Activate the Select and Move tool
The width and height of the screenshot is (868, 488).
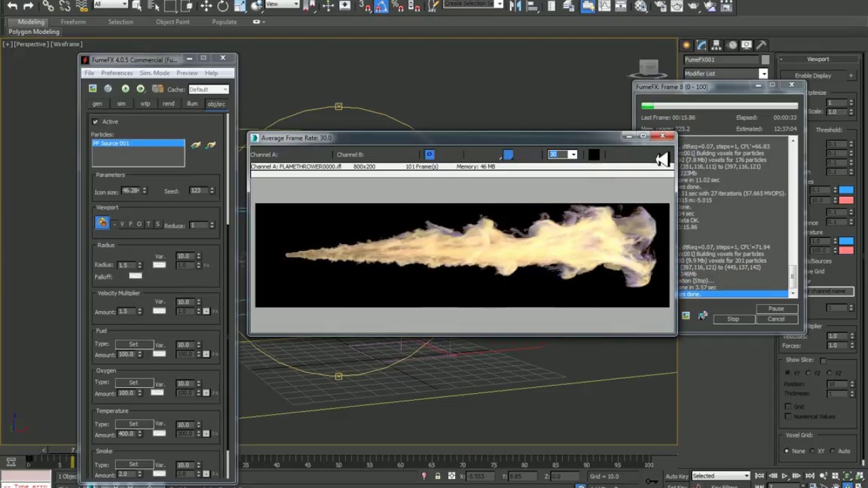pyautogui.click(x=207, y=6)
